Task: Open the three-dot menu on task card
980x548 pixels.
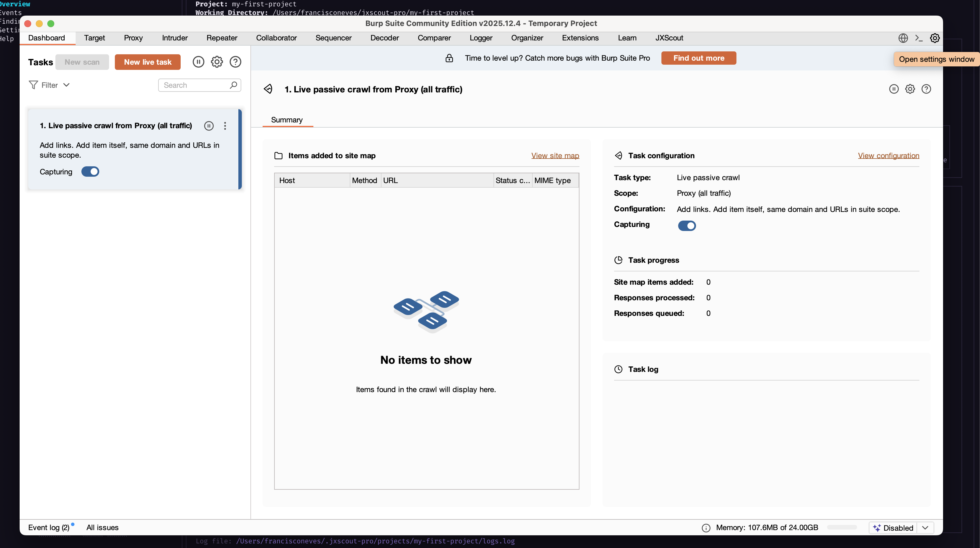Action: point(225,126)
